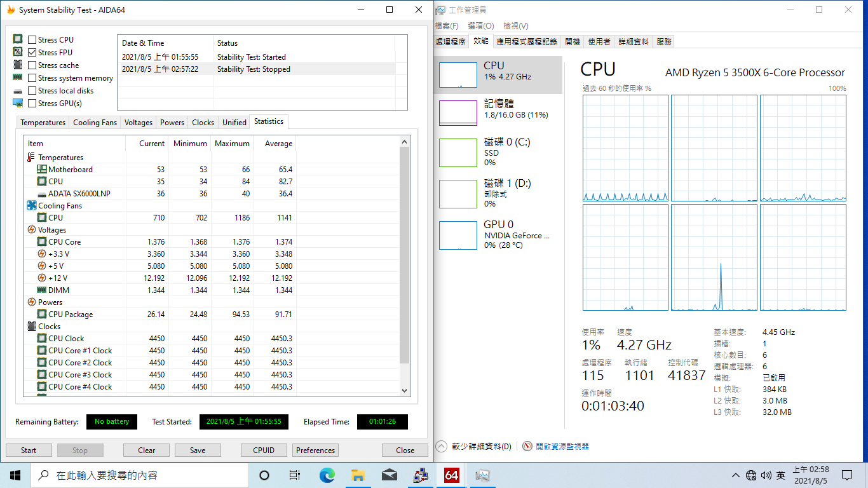This screenshot has height=488, width=868.
Task: Click the Windows search box
Action: [x=140, y=475]
